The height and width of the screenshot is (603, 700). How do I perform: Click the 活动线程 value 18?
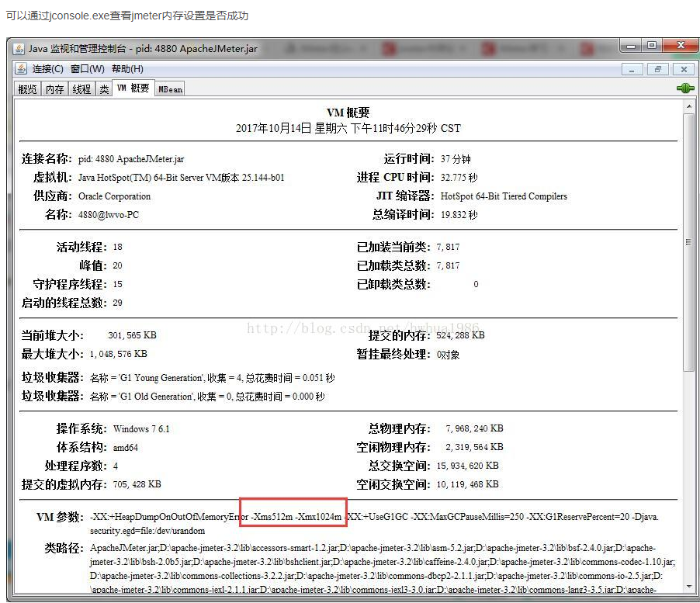(x=117, y=248)
